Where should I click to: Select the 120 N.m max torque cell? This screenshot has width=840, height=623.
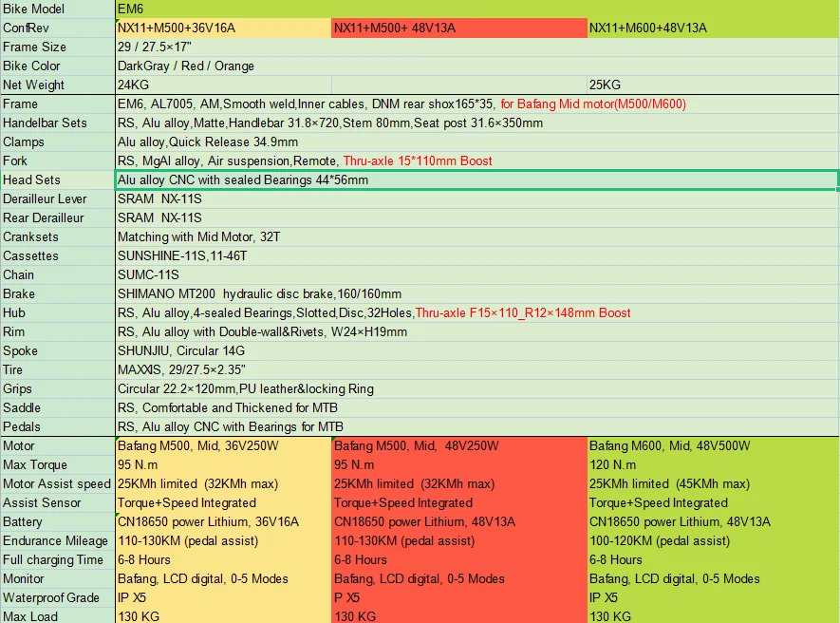click(x=714, y=464)
